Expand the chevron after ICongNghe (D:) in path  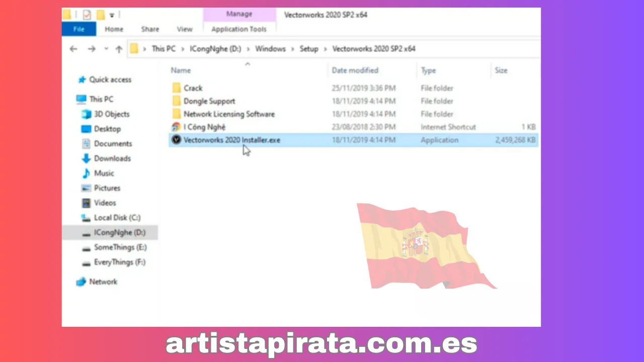[248, 49]
